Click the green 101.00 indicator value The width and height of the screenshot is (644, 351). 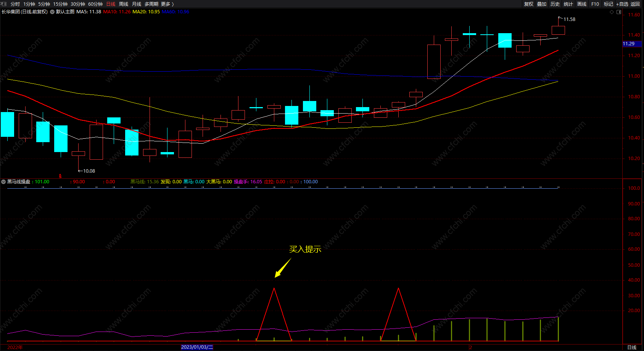click(x=42, y=182)
